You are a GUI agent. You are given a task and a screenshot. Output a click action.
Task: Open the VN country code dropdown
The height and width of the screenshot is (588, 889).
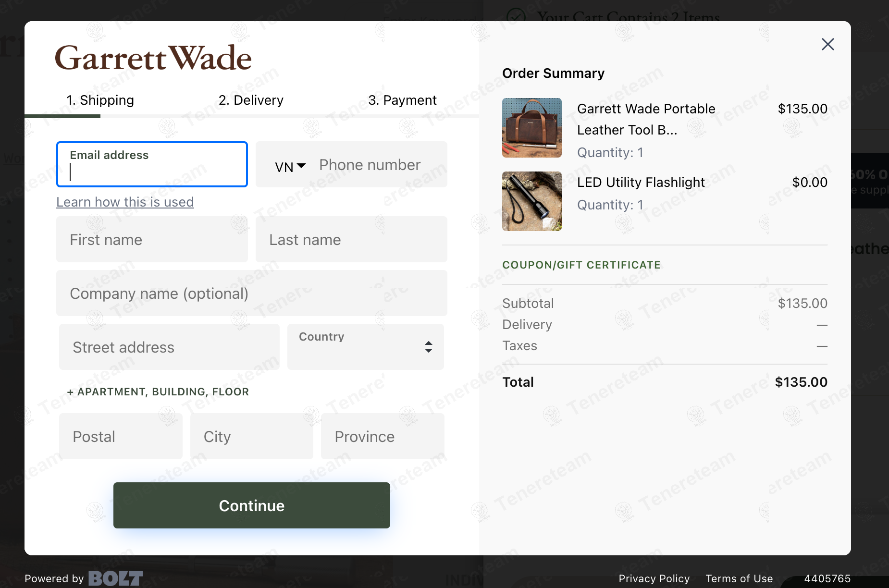[290, 167]
